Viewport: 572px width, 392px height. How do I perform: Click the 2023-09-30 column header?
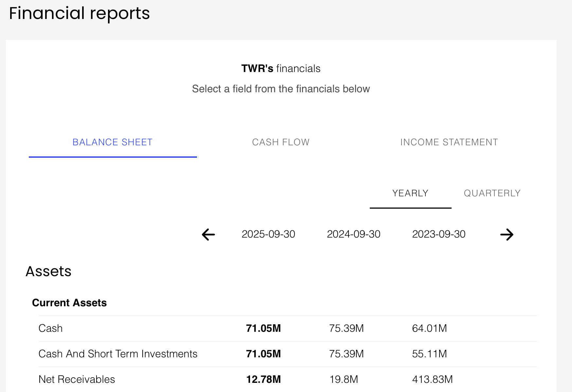coord(439,234)
